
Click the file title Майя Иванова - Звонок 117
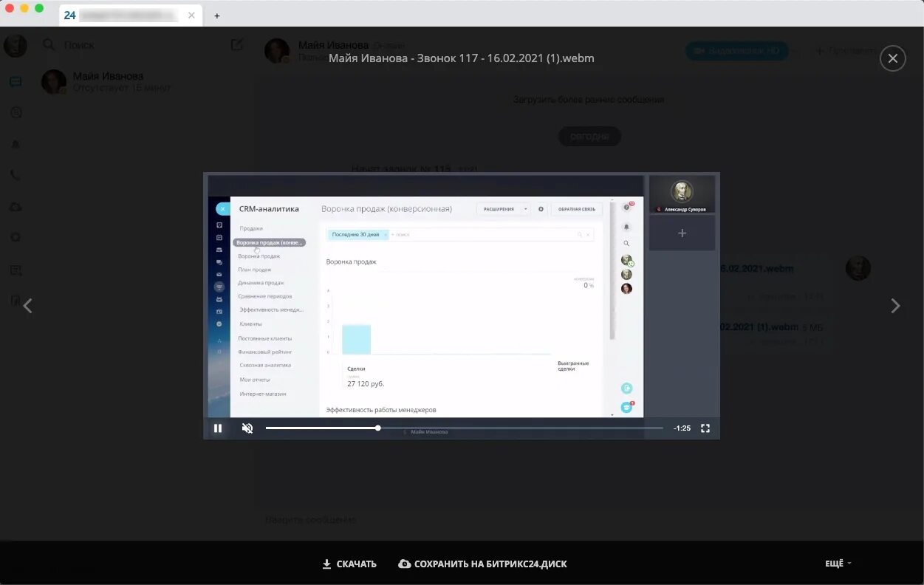click(x=462, y=58)
